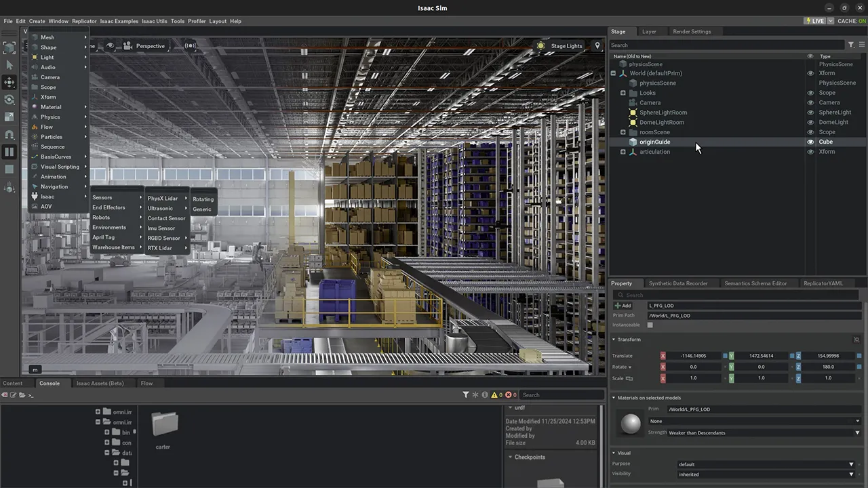Viewport: 868px width, 488px height.
Task: Expand the roomScene tree node
Action: [623, 132]
